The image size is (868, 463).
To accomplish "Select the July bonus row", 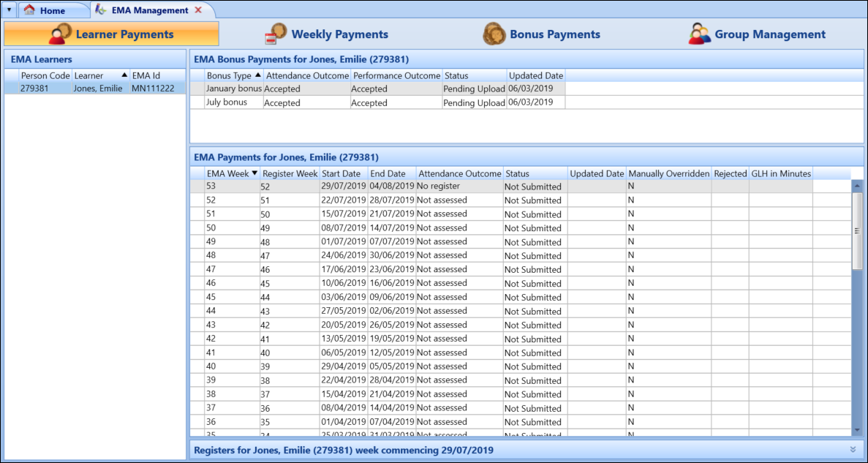I will click(x=227, y=102).
